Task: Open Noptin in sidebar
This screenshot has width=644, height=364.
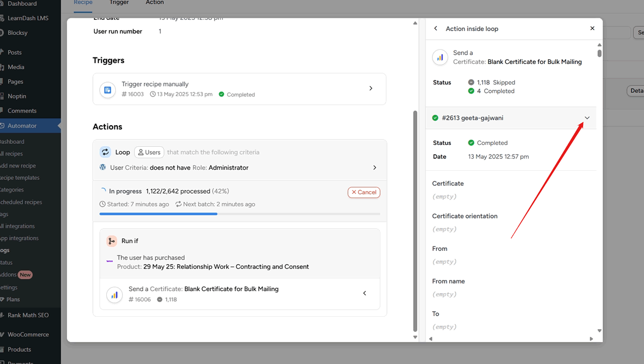Action: pos(17,96)
